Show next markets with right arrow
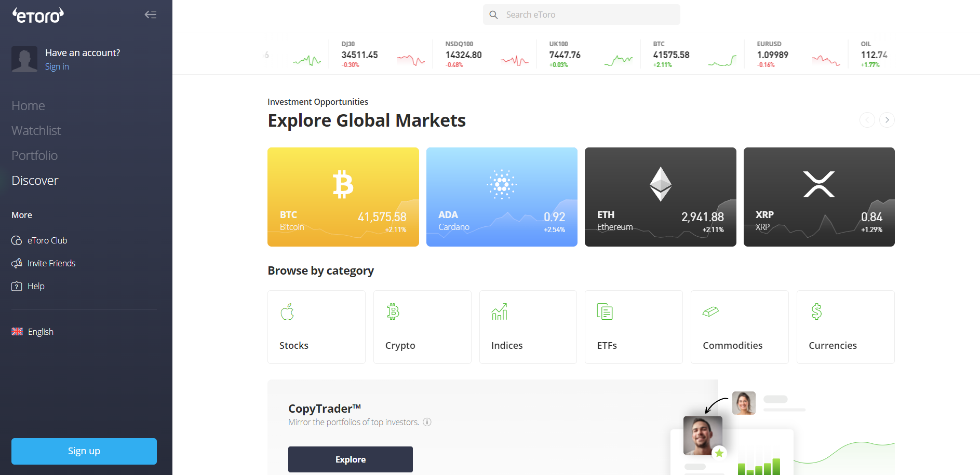The image size is (980, 475). tap(887, 120)
